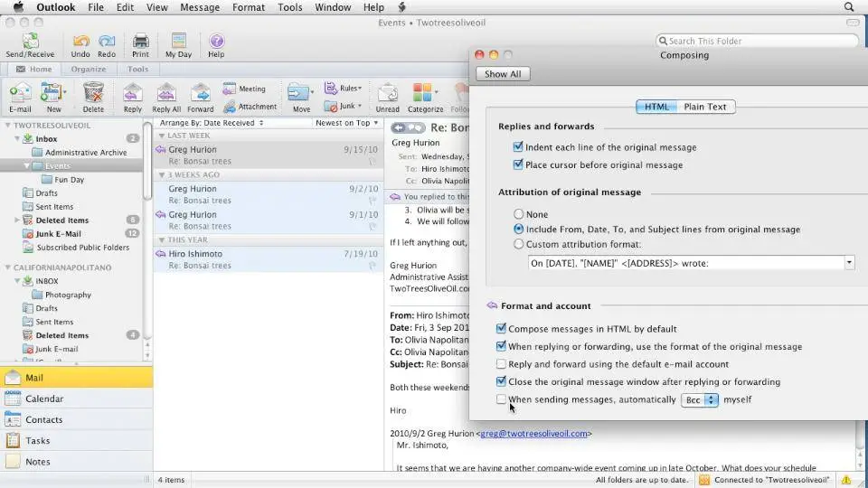The width and height of the screenshot is (868, 488).
Task: Open Spotlight search in menu bar
Action: click(x=849, y=7)
